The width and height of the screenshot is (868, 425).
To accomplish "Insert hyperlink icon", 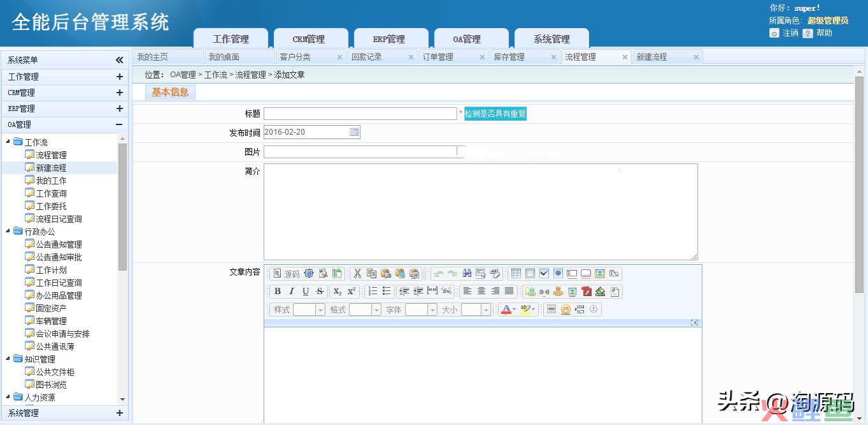I will point(530,292).
